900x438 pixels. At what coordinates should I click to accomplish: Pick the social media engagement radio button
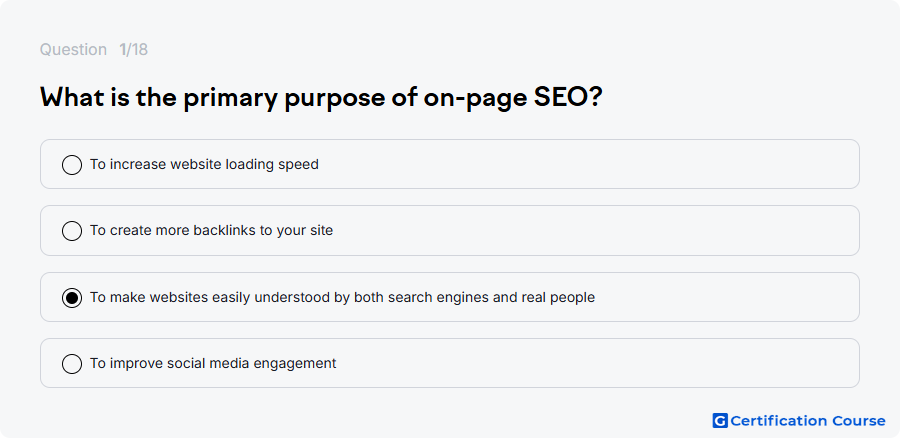coord(72,364)
